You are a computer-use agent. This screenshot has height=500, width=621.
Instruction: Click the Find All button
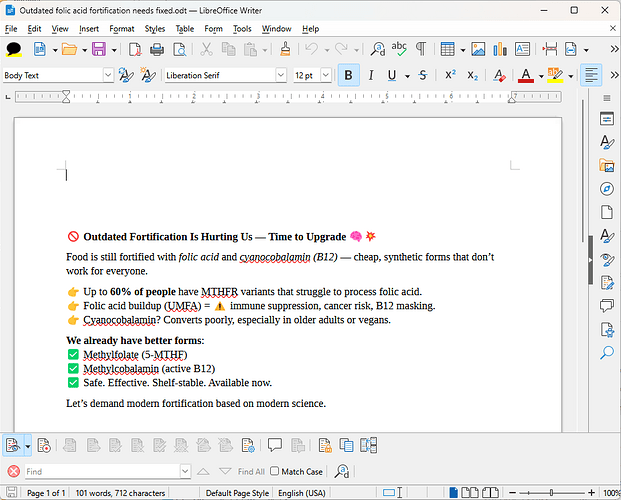(x=251, y=471)
